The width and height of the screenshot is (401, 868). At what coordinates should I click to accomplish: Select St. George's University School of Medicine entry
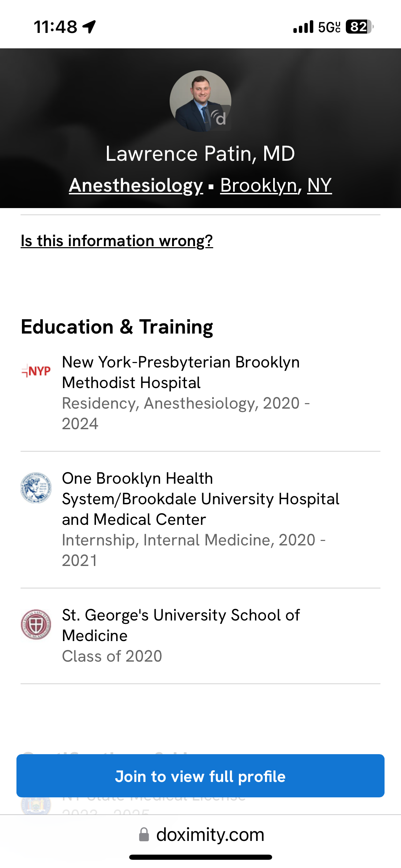(200, 636)
